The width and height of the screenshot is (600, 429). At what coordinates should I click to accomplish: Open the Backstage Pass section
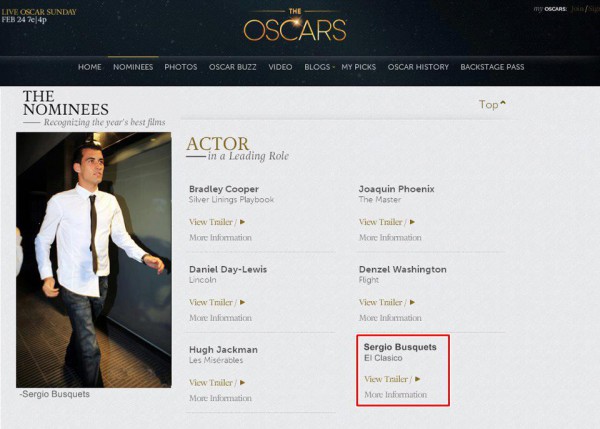[492, 67]
